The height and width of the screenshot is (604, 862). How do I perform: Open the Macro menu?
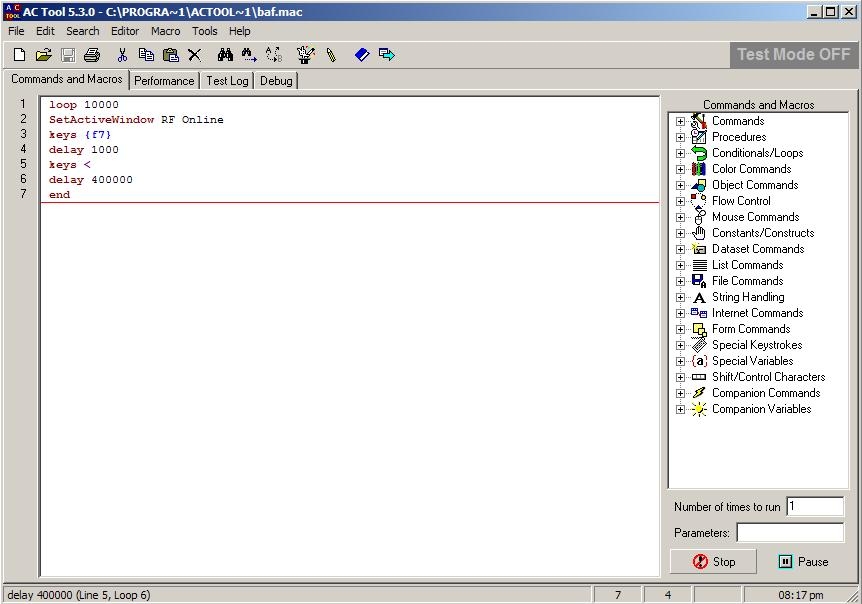(165, 31)
